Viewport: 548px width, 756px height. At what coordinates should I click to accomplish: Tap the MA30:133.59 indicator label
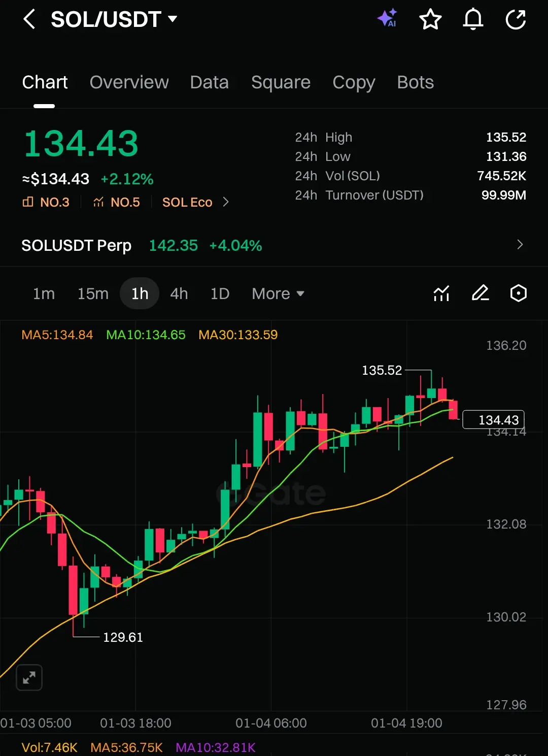[x=238, y=335]
